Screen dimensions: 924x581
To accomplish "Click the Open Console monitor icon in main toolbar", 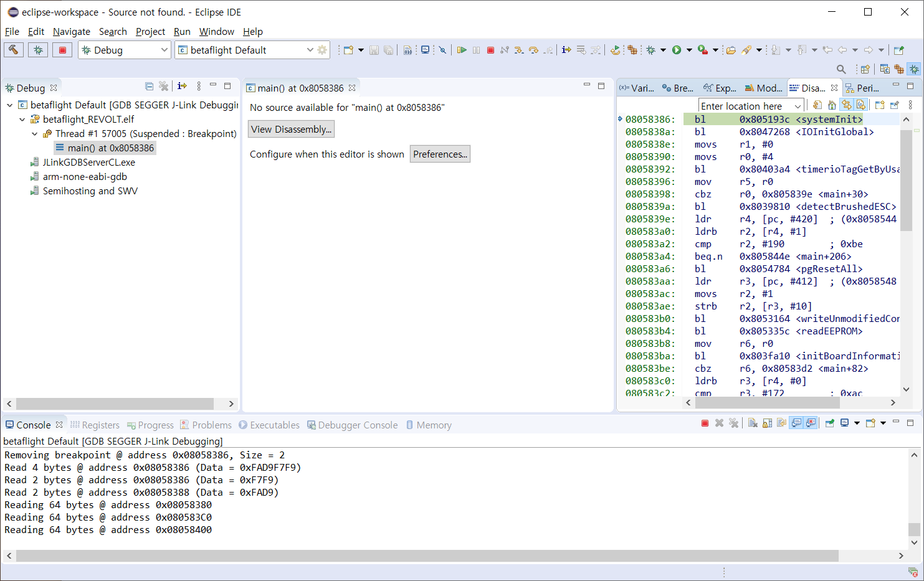I will point(425,50).
